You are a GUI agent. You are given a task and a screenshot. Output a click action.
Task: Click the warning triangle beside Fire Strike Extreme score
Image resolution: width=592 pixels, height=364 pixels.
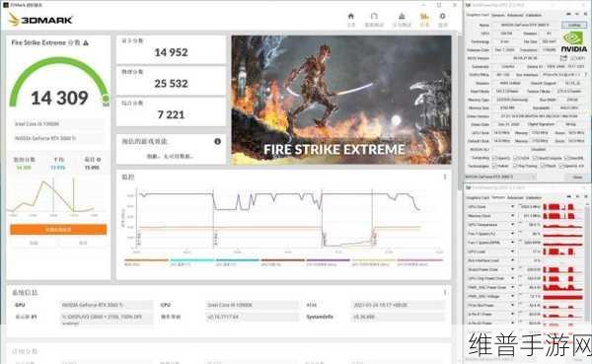(x=86, y=43)
